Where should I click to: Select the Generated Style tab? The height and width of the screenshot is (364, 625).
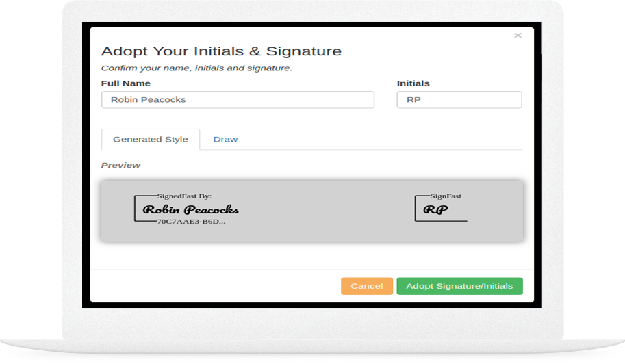tap(151, 140)
